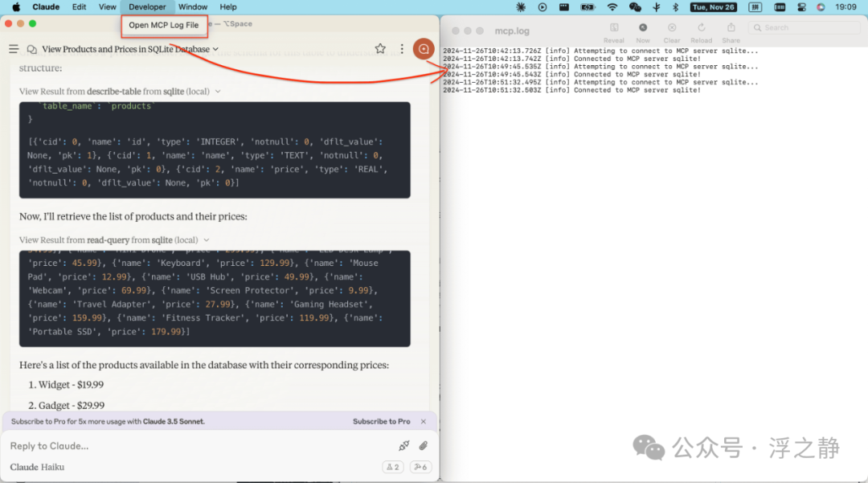
Task: Open the three-dot chat options menu
Action: click(x=402, y=49)
